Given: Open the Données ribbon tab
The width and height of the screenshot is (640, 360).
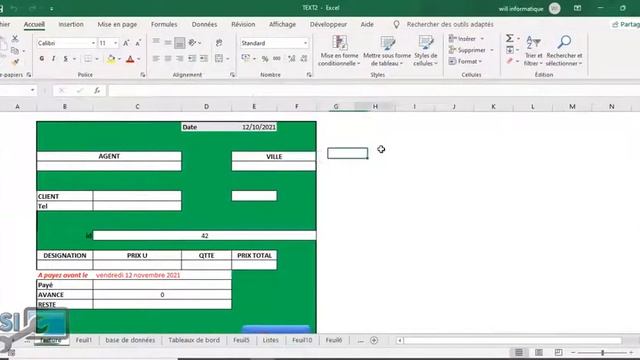Looking at the screenshot, I should pyautogui.click(x=204, y=24).
